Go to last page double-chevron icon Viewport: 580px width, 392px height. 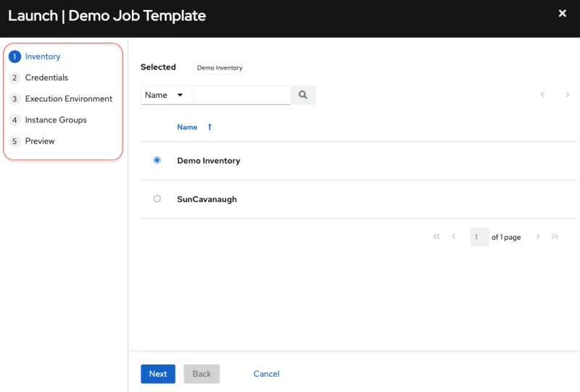[x=555, y=237]
